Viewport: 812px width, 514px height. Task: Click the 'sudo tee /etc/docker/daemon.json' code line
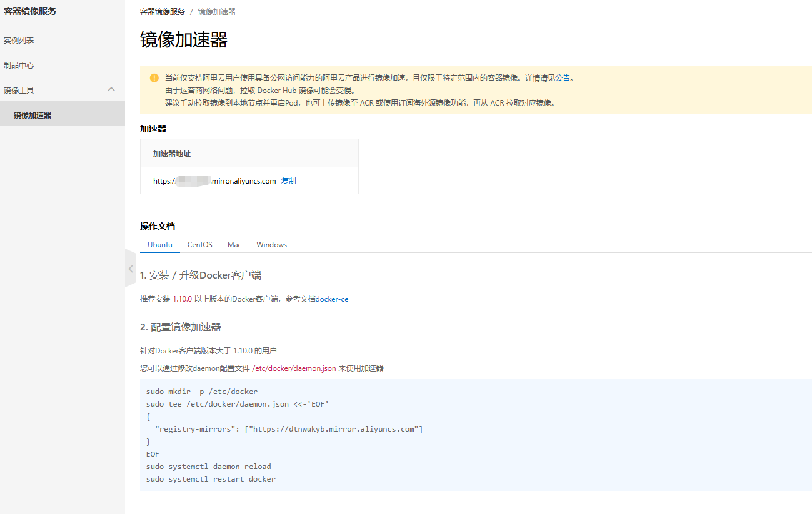point(238,404)
